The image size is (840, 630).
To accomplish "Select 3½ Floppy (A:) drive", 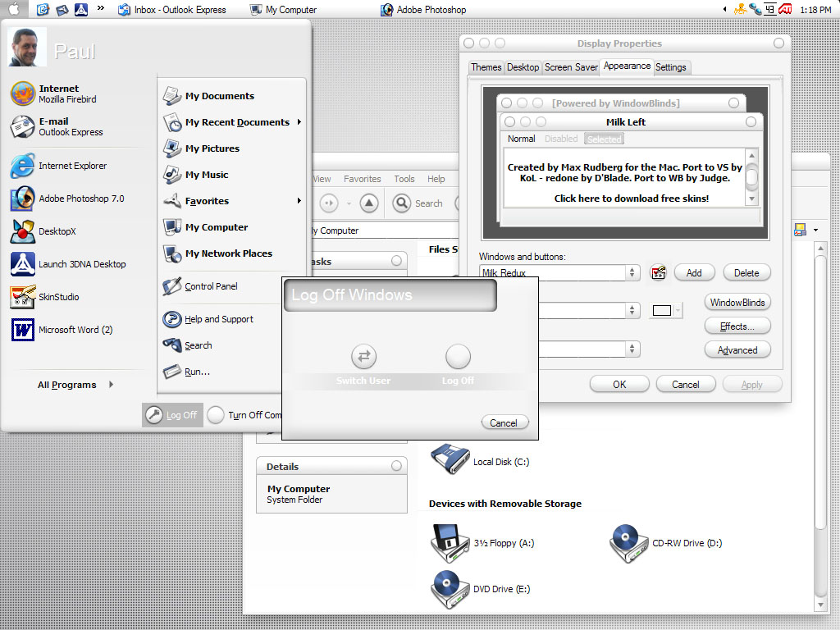I will pyautogui.click(x=482, y=543).
